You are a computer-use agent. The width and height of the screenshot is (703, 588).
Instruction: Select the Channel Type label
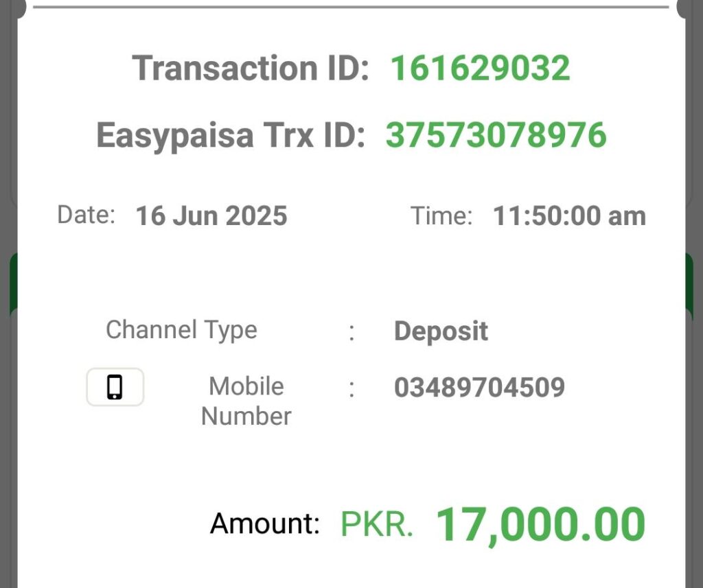point(181,330)
